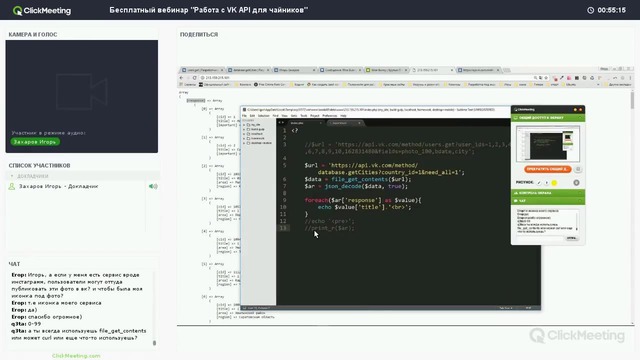Collapse the Докладчики group in the participants list
The height and width of the screenshot is (360, 640).
[12, 176]
